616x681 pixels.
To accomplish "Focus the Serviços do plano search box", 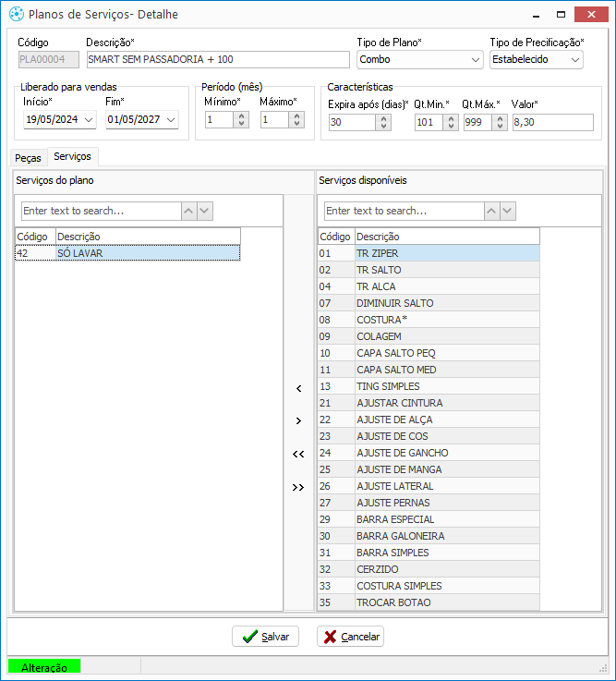I will (x=102, y=211).
